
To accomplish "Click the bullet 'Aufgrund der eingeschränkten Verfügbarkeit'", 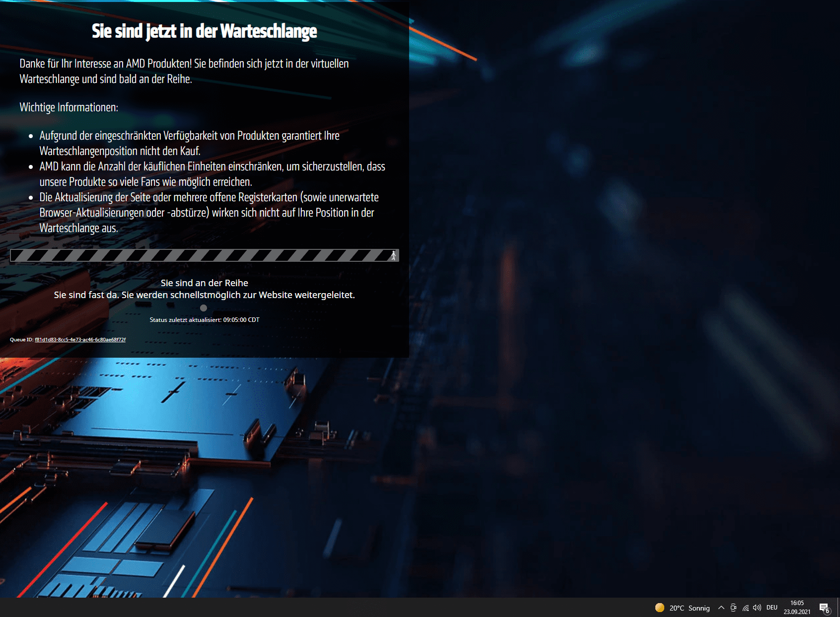I will (x=190, y=143).
